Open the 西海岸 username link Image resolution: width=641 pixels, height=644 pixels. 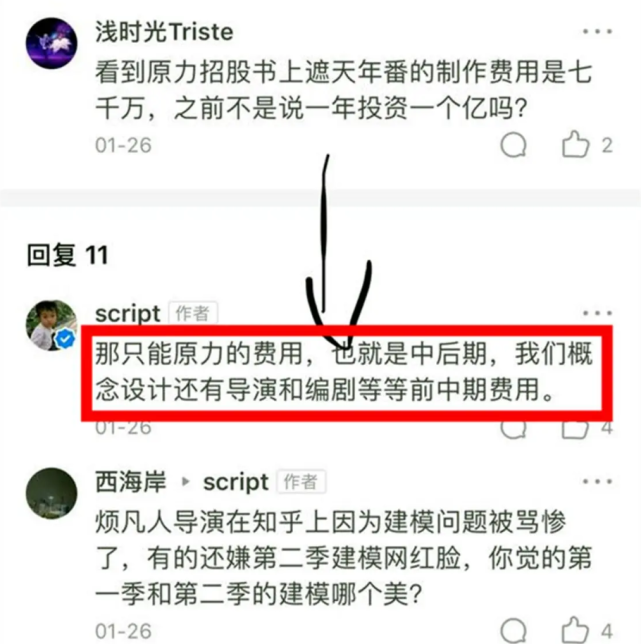[x=131, y=481]
